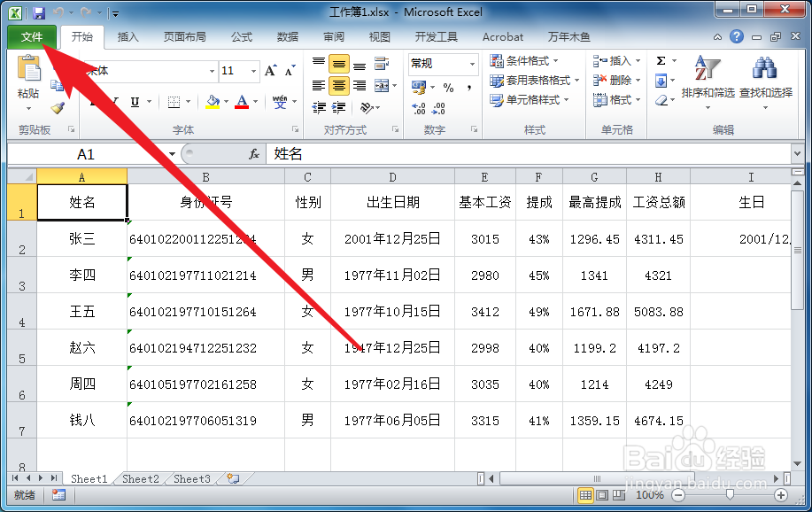Switch to the 插入 ribbon tab
The width and height of the screenshot is (812, 512).
coord(128,37)
